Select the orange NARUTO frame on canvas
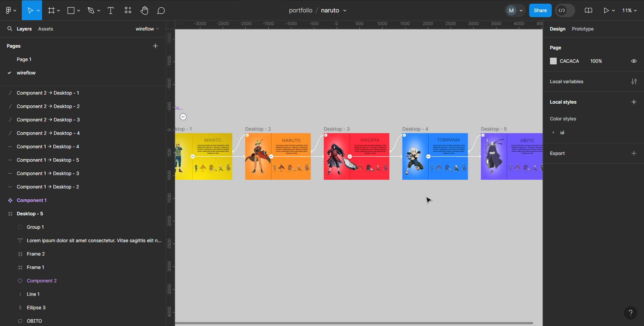This screenshot has height=326, width=644. [x=278, y=156]
